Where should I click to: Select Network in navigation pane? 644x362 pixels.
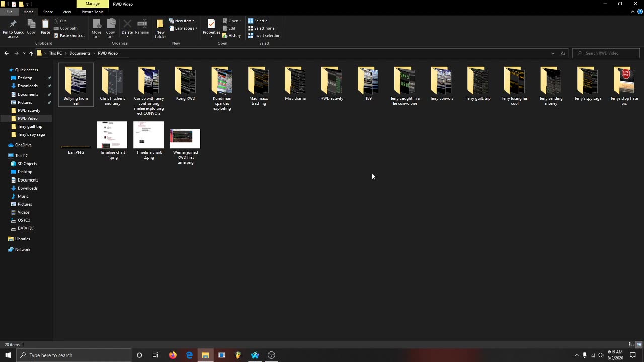pyautogui.click(x=22, y=249)
